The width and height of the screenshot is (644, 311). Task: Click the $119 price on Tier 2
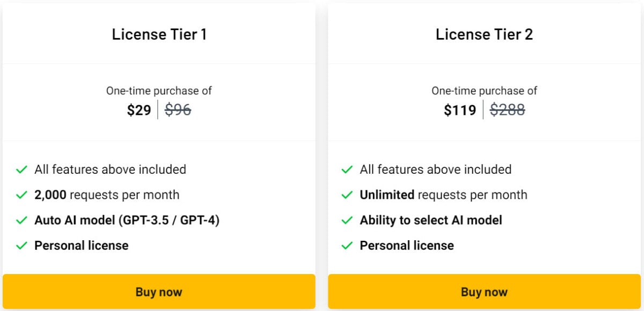[x=460, y=110]
